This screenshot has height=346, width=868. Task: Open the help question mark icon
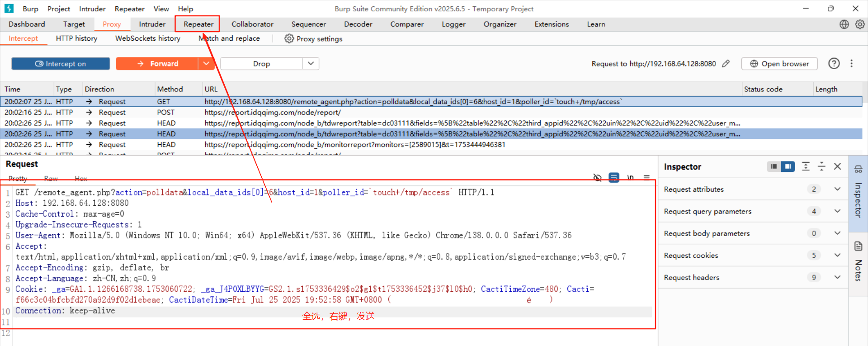pyautogui.click(x=834, y=64)
